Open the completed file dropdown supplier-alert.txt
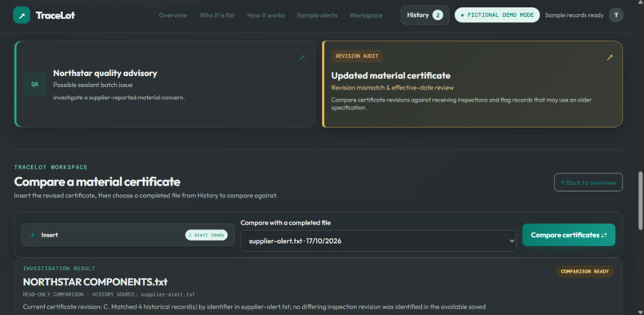Screen dimensions: 644x315 (x=378, y=241)
